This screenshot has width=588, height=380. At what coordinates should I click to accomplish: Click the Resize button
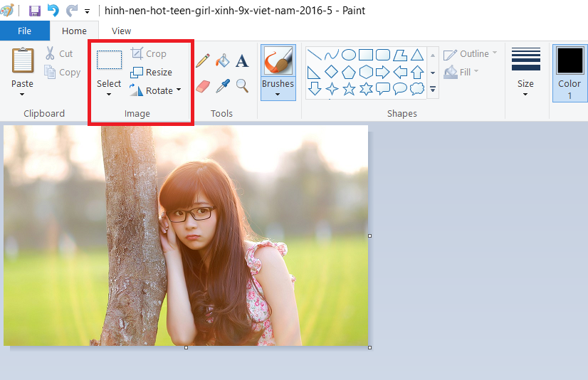tap(152, 72)
